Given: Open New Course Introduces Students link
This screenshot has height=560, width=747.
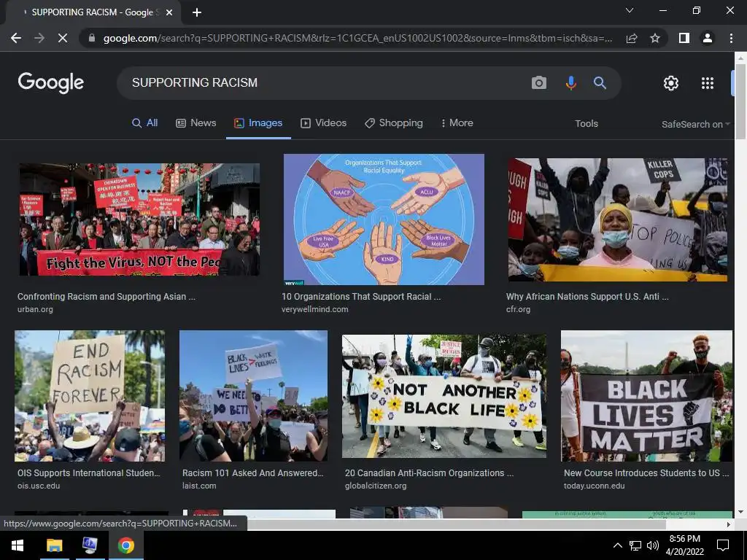Looking at the screenshot, I should (x=646, y=473).
